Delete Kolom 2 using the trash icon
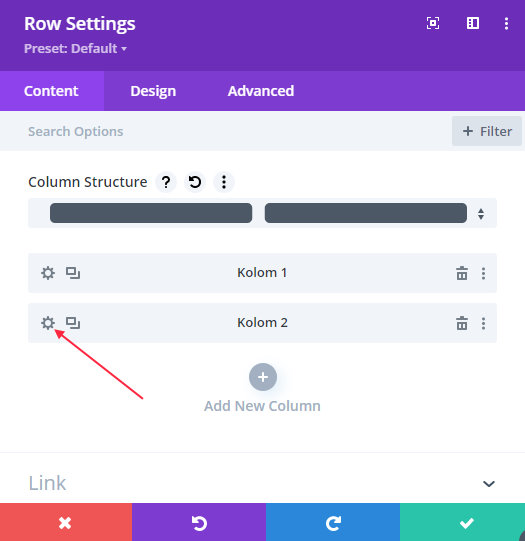The width and height of the screenshot is (525, 541). pyautogui.click(x=462, y=323)
